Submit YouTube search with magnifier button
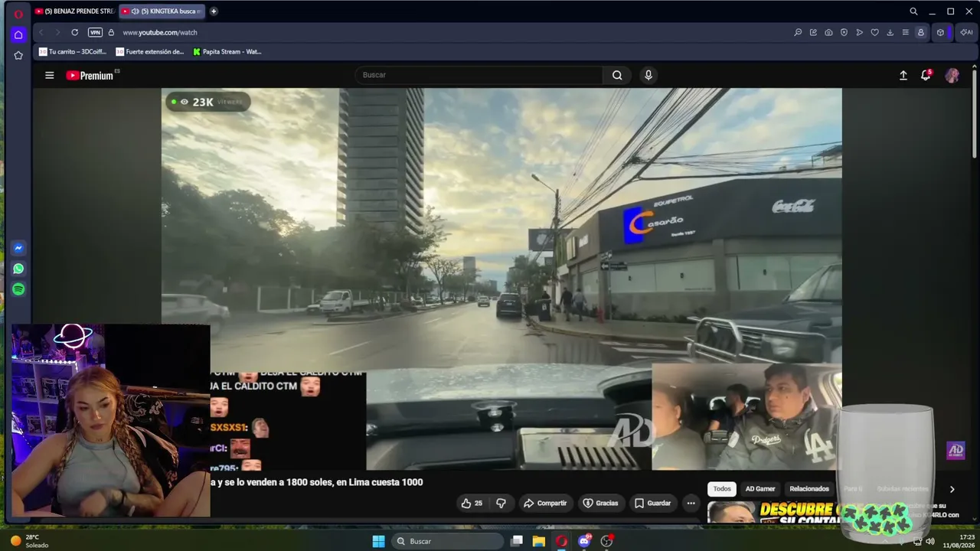This screenshot has height=551, width=980. [617, 75]
